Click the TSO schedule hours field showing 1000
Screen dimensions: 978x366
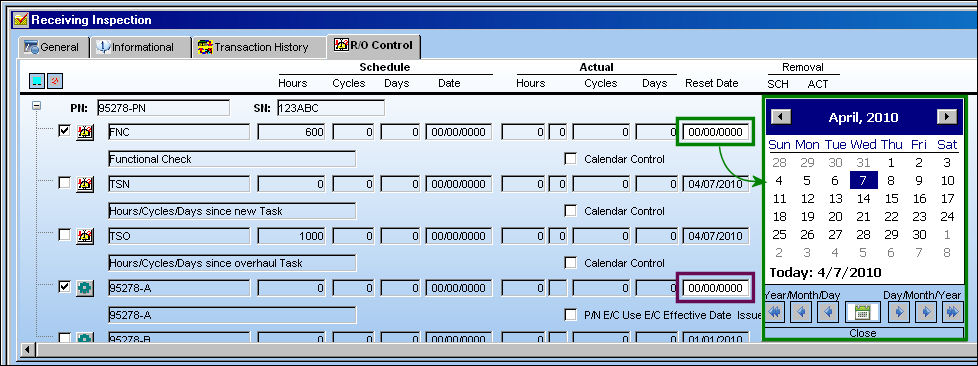pyautogui.click(x=291, y=236)
